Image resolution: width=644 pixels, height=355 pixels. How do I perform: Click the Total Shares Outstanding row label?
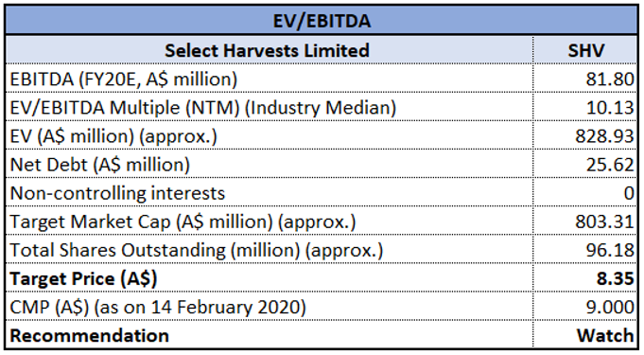pos(197,250)
